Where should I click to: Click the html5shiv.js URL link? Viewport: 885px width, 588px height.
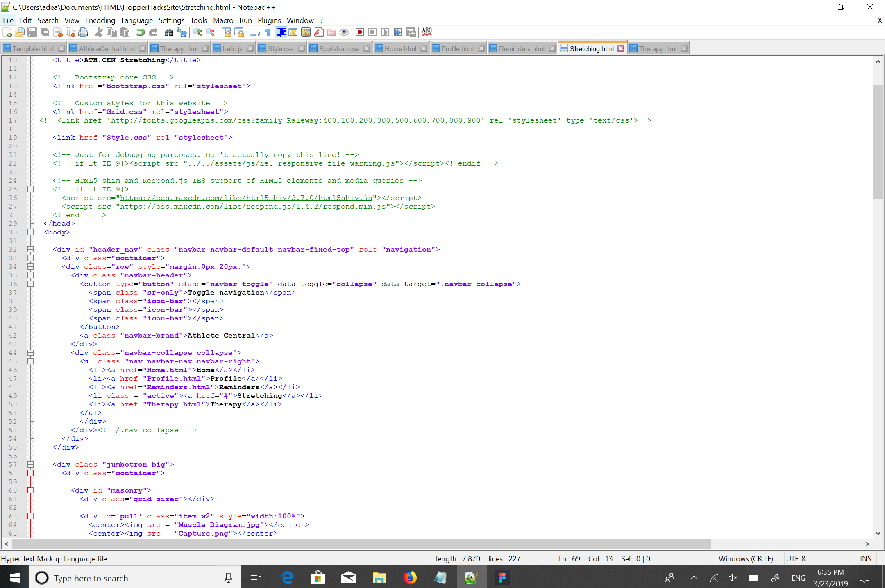pos(246,198)
